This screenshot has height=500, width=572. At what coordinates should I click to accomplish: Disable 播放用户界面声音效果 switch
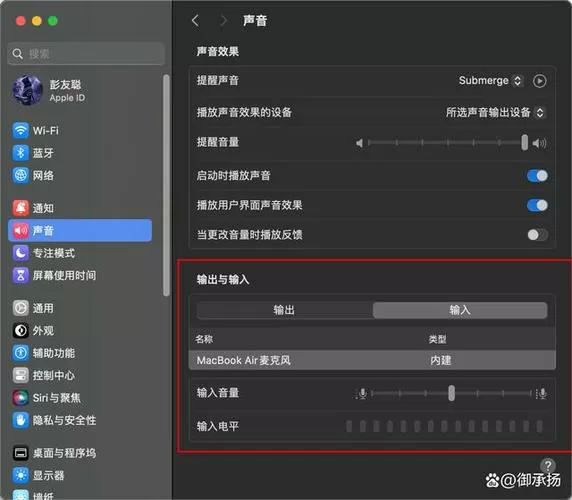pos(537,205)
